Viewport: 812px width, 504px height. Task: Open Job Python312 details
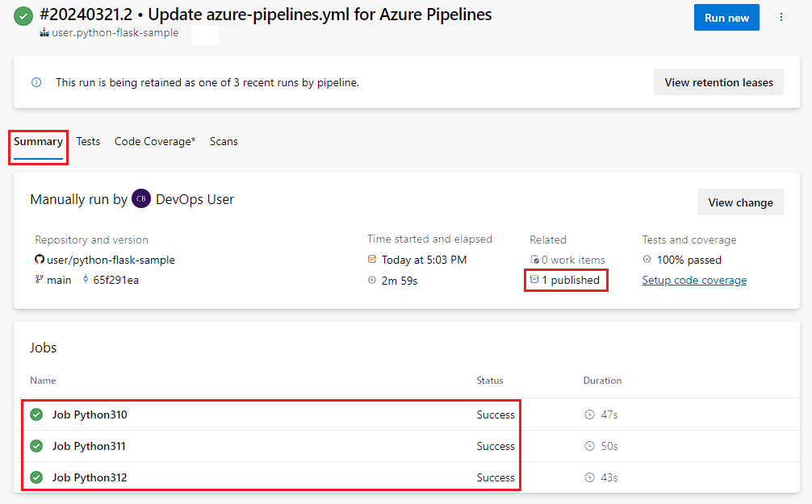(x=90, y=477)
